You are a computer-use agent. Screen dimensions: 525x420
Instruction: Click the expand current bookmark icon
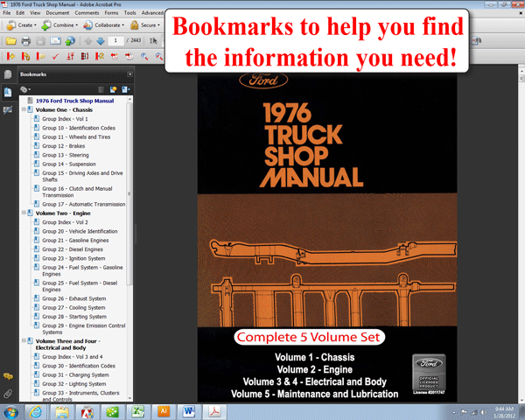[x=126, y=89]
